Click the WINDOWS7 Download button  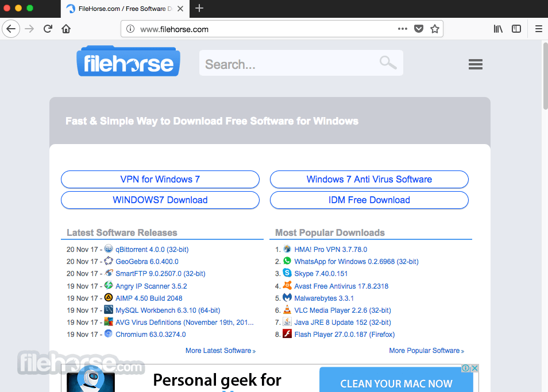point(160,200)
